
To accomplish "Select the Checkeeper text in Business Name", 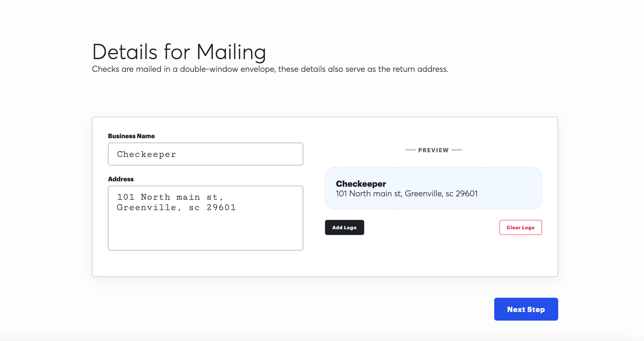I will [146, 154].
